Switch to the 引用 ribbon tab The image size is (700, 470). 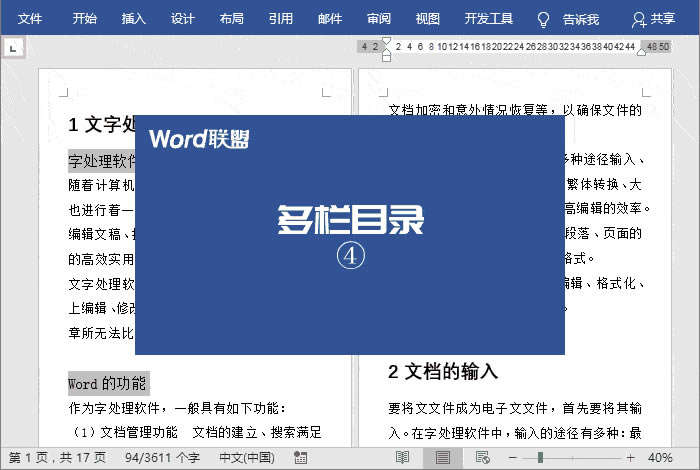point(281,18)
